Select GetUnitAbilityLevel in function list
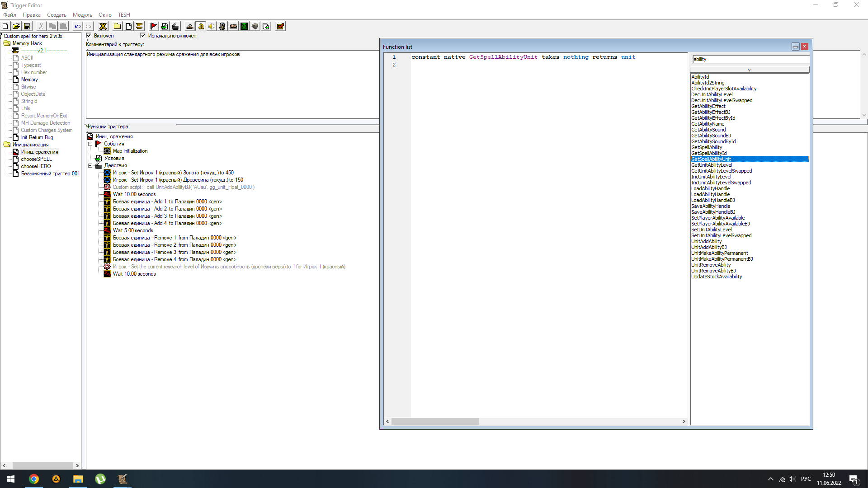The image size is (868, 488). pyautogui.click(x=712, y=165)
